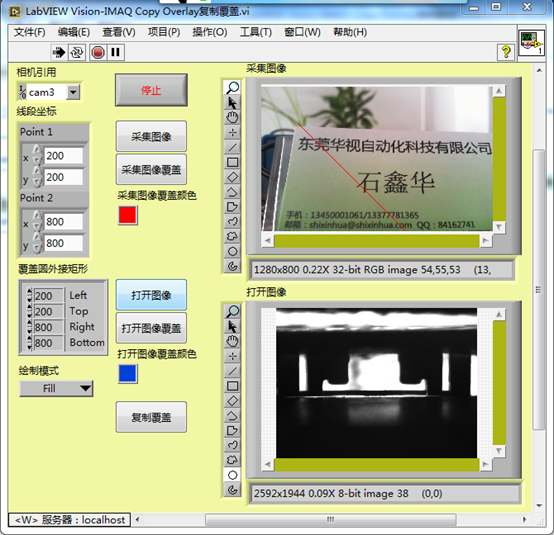Click the 复制覆盖 button
The height and width of the screenshot is (535, 554).
[151, 417]
